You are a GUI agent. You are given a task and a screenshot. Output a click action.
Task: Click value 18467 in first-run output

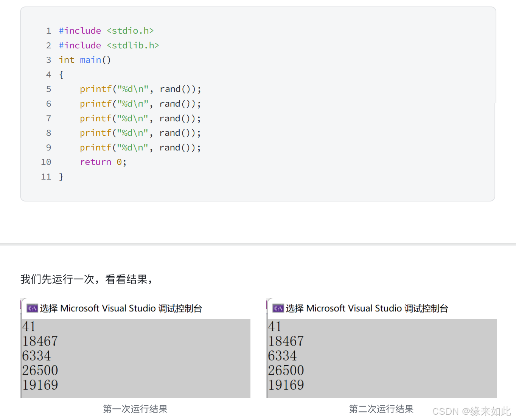click(40, 341)
